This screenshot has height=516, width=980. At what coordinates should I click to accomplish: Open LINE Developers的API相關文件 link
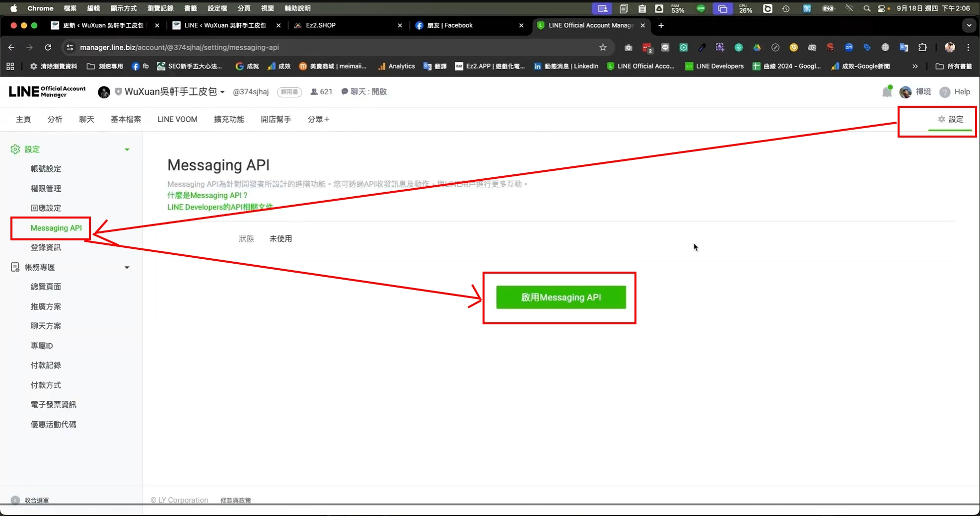click(220, 207)
